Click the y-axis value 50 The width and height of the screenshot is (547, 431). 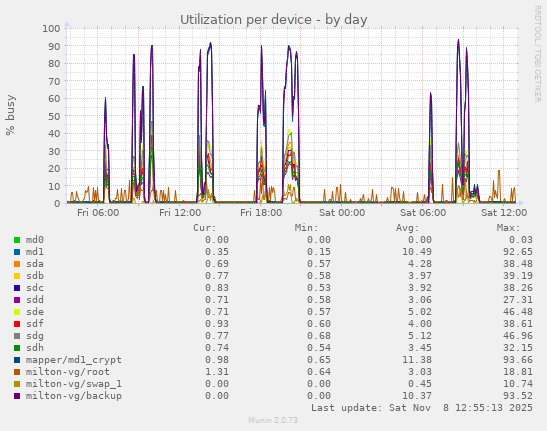[x=54, y=116]
